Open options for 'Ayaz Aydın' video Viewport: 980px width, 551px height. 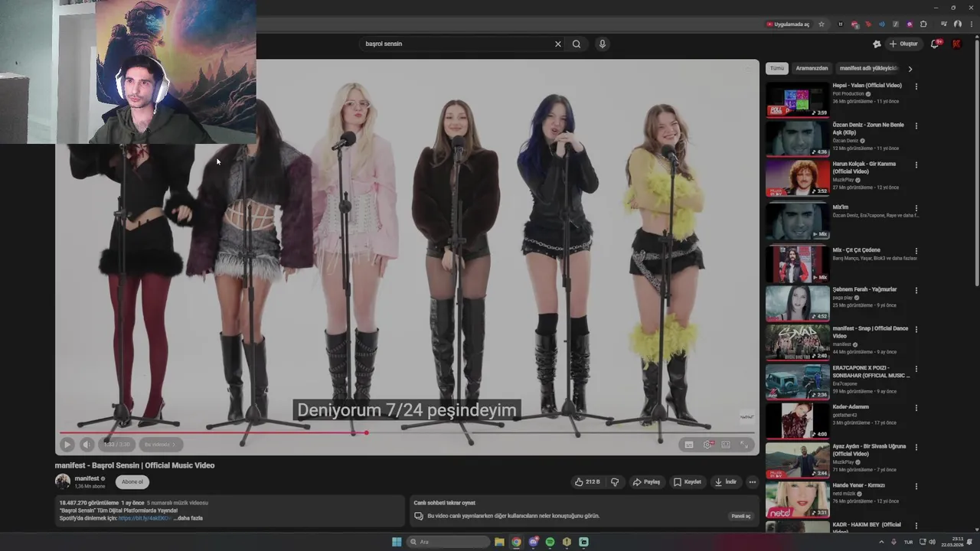click(916, 447)
